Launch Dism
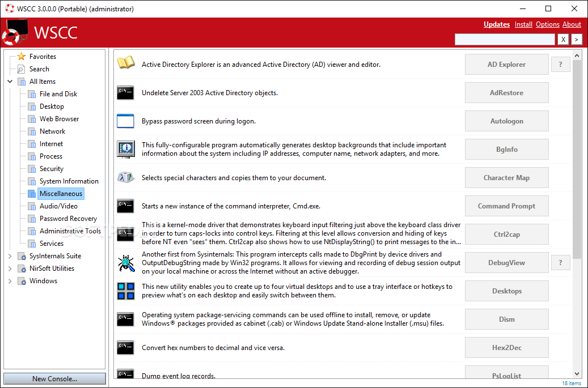This screenshot has height=388, width=588. pyautogui.click(x=506, y=319)
